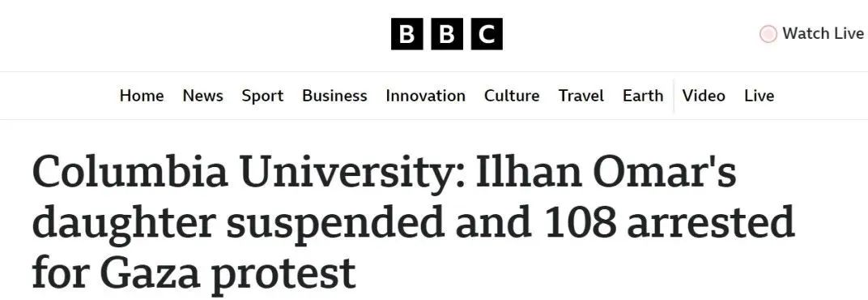This screenshot has height=300, width=868.
Task: Select the Innovation nav item
Action: [x=425, y=96]
